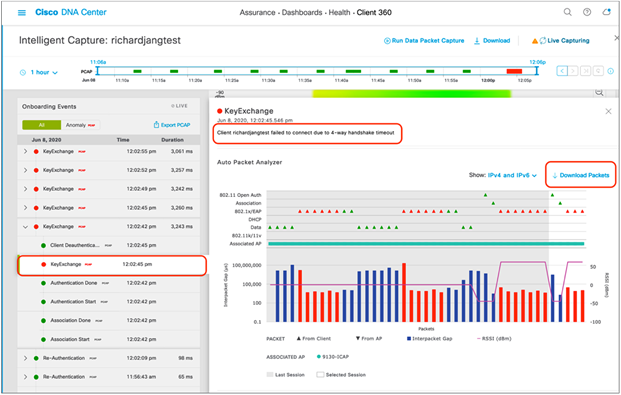Click the first red 802.1x/EAP packet marker
Viewport: 621px width, 395px height.
pyautogui.click(x=300, y=212)
